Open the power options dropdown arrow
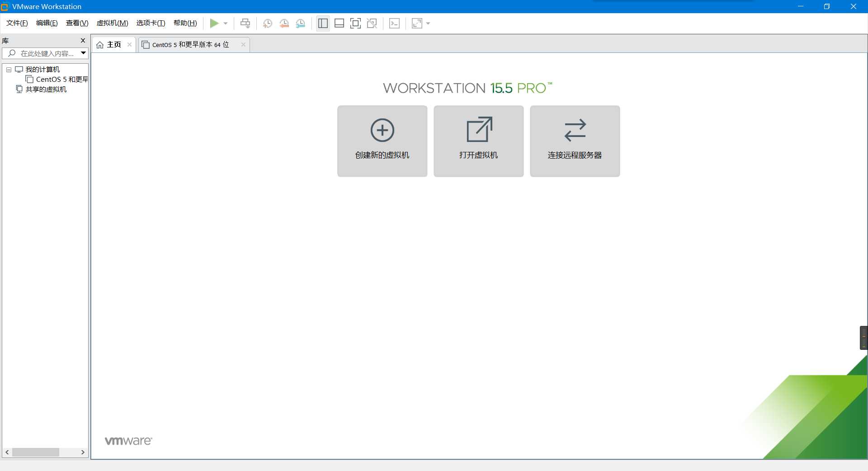The width and height of the screenshot is (868, 471). 226,24
